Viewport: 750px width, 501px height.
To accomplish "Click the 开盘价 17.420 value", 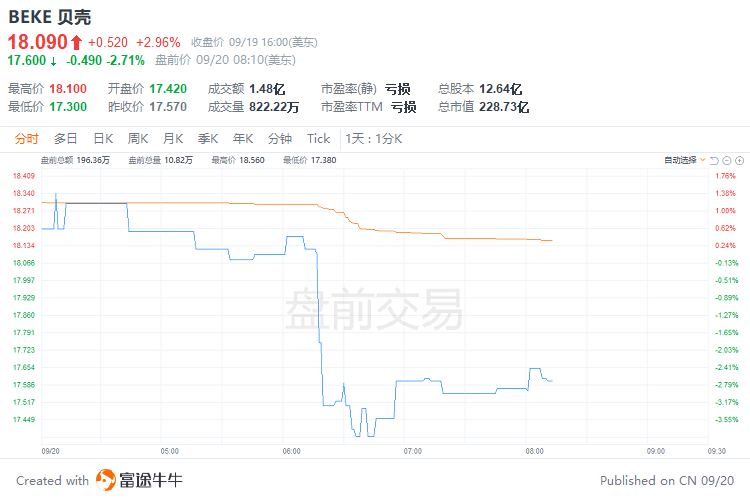I will pos(168,89).
